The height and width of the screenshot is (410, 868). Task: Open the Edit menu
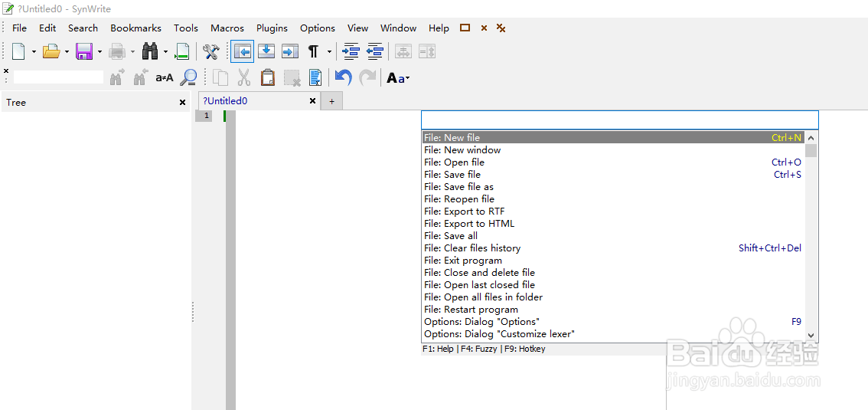(47, 28)
